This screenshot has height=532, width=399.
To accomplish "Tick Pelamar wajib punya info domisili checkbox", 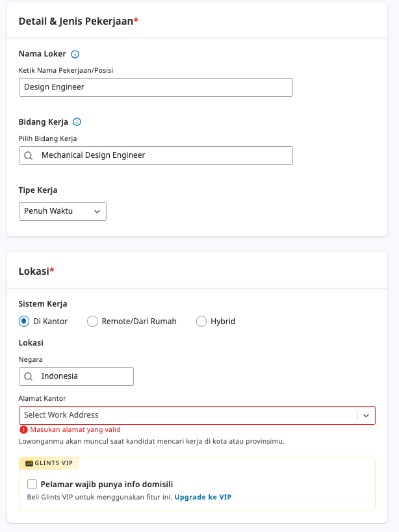I will [x=32, y=484].
